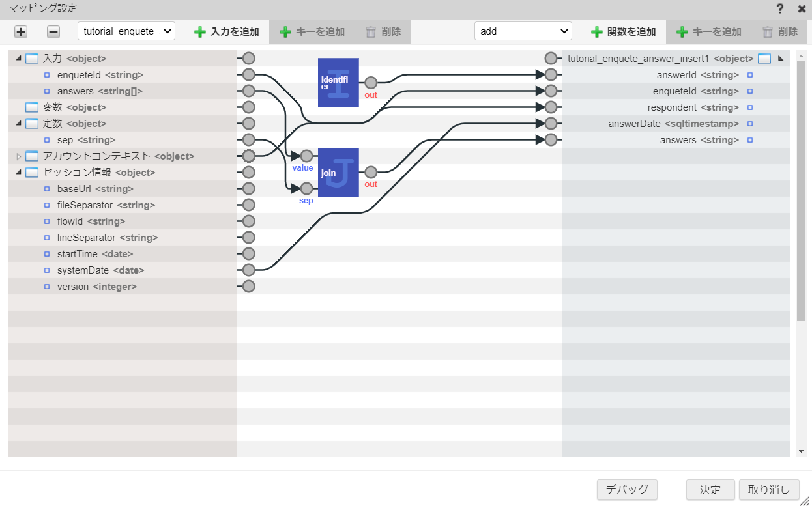Collapse the セッション情報 node

18,173
